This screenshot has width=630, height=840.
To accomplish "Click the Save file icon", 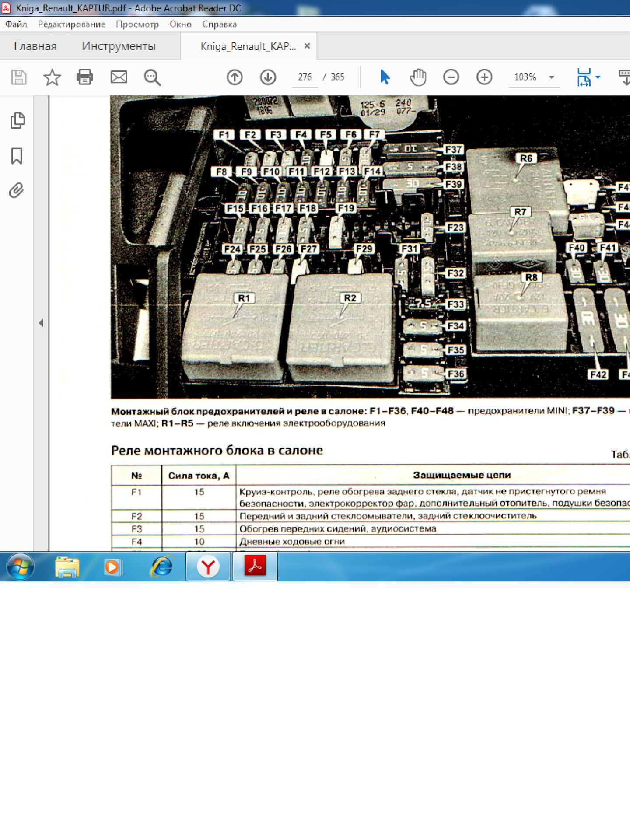I will pos(18,77).
